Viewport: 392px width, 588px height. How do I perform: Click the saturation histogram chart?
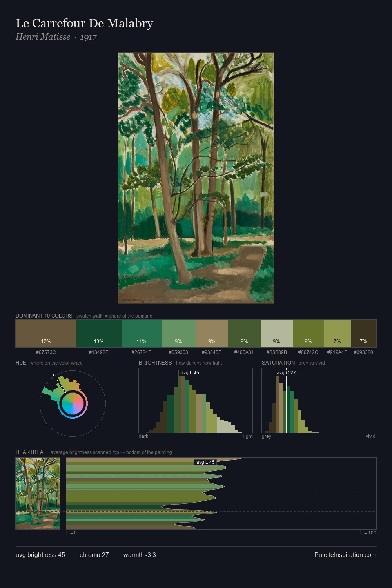coord(319,401)
